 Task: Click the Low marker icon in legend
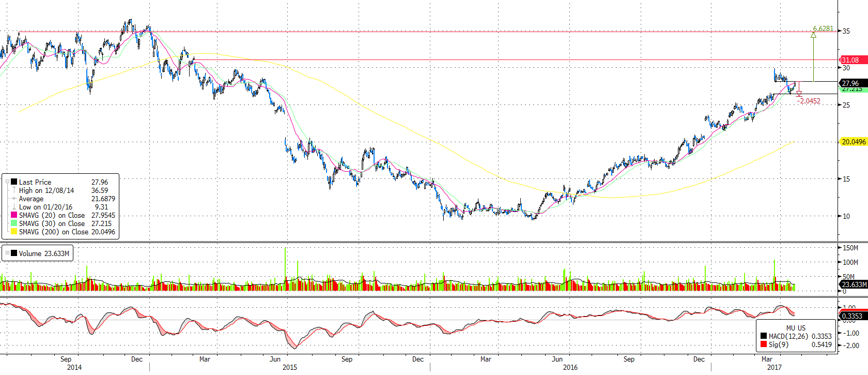pos(14,207)
